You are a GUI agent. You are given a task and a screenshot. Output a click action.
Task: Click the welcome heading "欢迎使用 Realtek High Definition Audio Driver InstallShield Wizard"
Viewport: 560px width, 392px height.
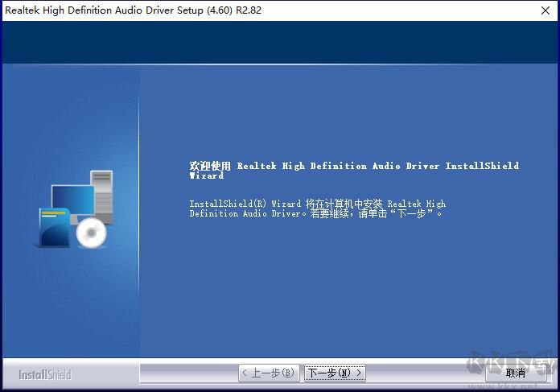tap(354, 171)
